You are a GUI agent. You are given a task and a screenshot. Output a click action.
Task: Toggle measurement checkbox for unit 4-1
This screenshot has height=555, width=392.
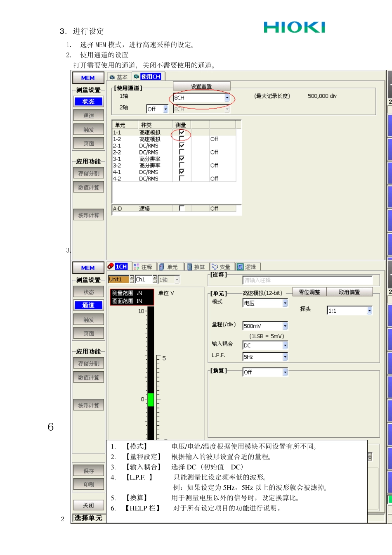point(182,172)
